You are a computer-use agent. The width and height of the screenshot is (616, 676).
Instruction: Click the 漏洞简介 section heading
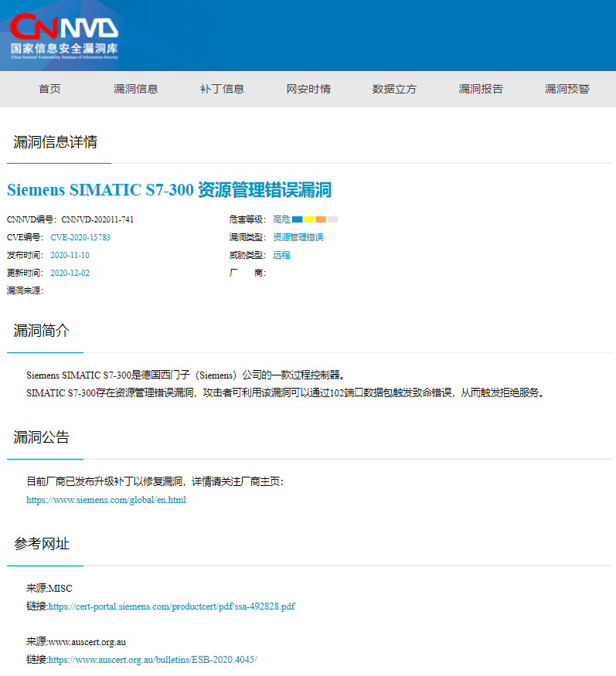42,331
